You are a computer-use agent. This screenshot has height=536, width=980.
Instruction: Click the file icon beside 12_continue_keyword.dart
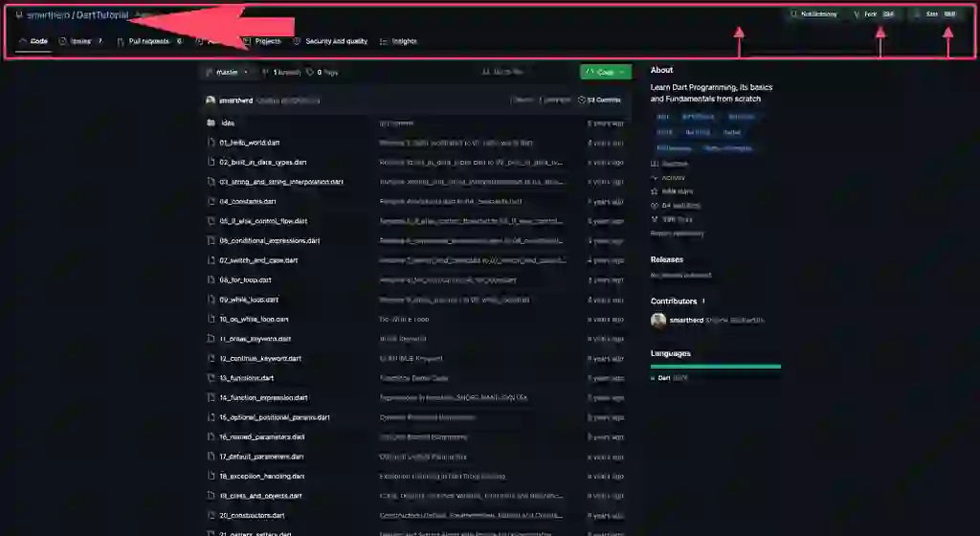212,359
